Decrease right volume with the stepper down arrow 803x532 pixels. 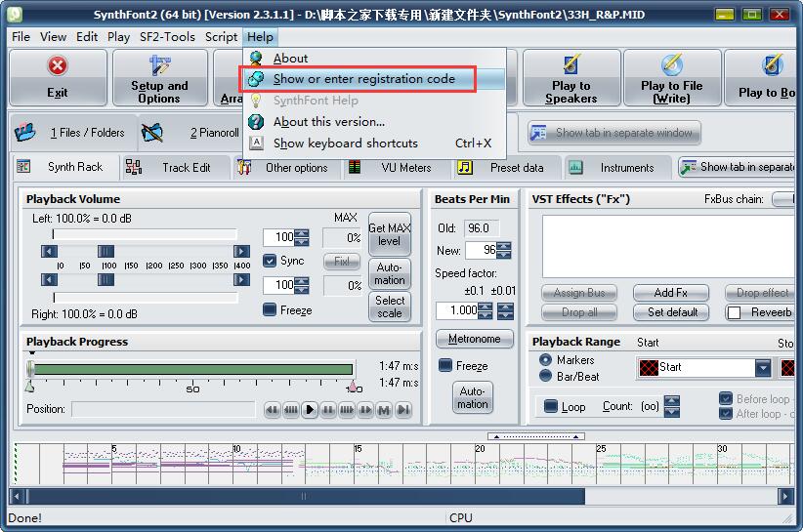click(302, 289)
